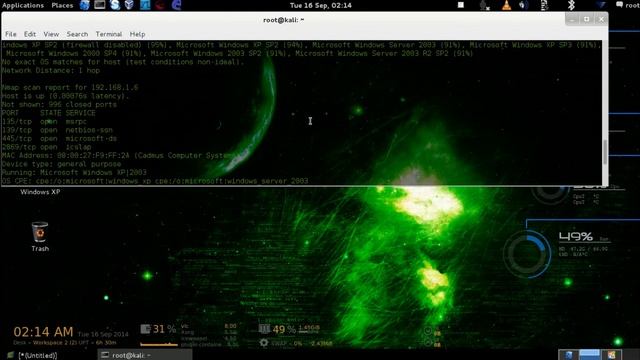Click the white square tray icon
This screenshot has width=640, height=360.
[461, 5]
